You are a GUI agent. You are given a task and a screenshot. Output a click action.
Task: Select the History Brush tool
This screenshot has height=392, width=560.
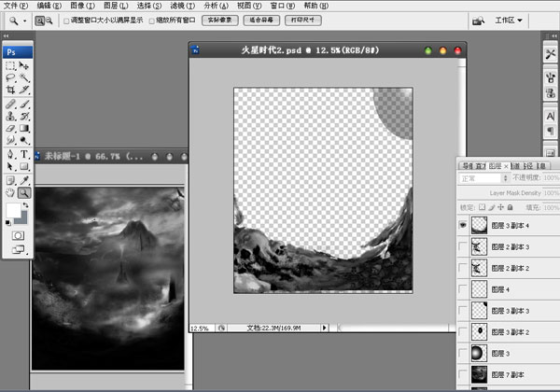[x=24, y=116]
